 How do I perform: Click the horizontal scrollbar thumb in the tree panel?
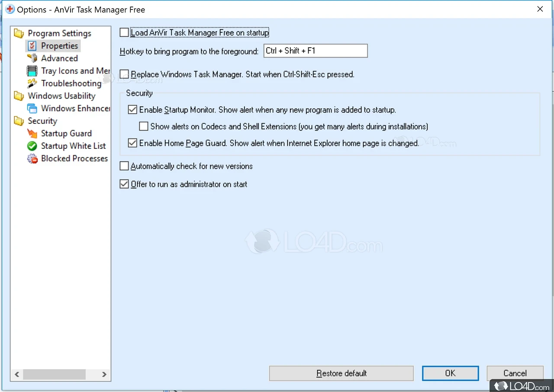point(55,374)
